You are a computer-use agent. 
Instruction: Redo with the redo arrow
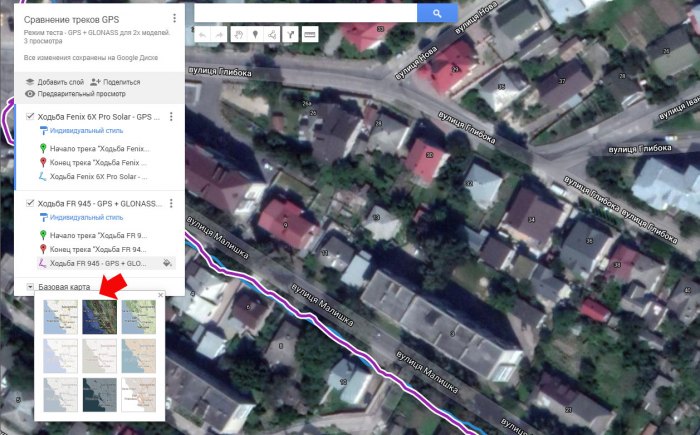pyautogui.click(x=219, y=34)
